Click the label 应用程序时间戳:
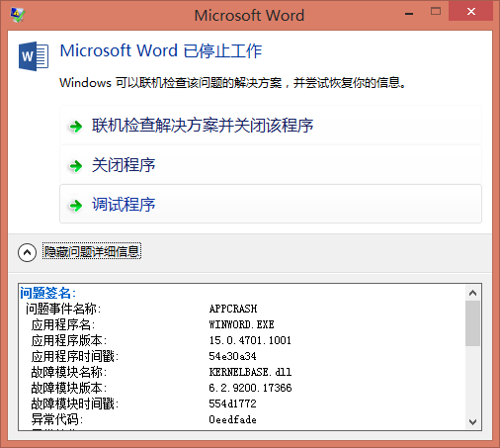The height and width of the screenshot is (448, 500). coord(75,356)
